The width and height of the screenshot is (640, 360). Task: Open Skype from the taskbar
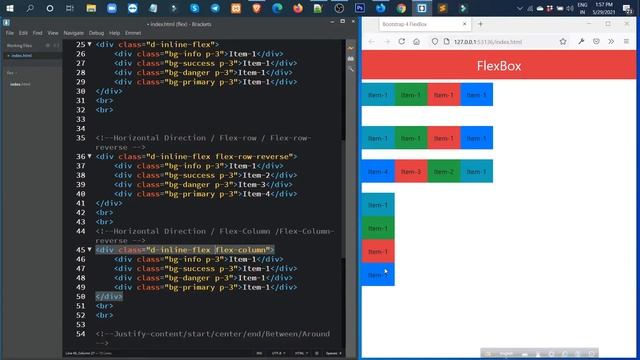coord(195,8)
